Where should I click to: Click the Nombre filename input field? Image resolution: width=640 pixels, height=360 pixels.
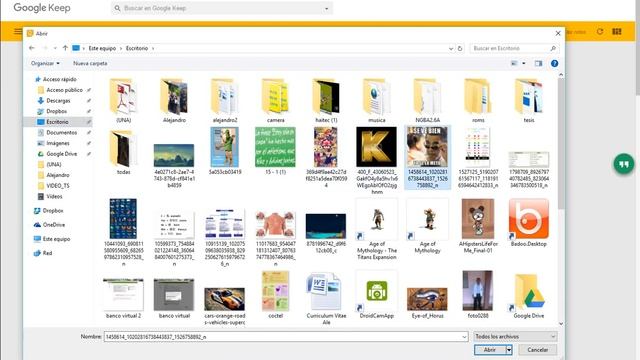[x=286, y=337]
